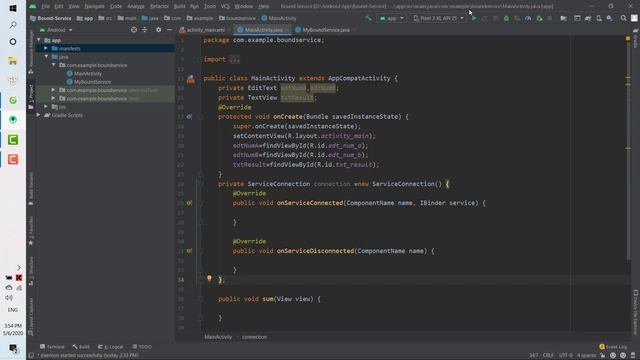Expand the manifests folder

[46, 48]
